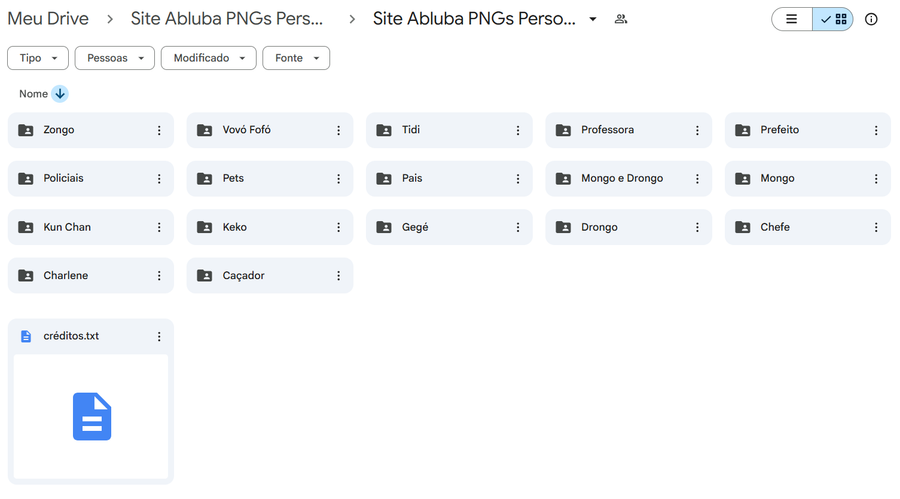
Task: Open the current folder name dropdown arrow
Action: pyautogui.click(x=593, y=19)
